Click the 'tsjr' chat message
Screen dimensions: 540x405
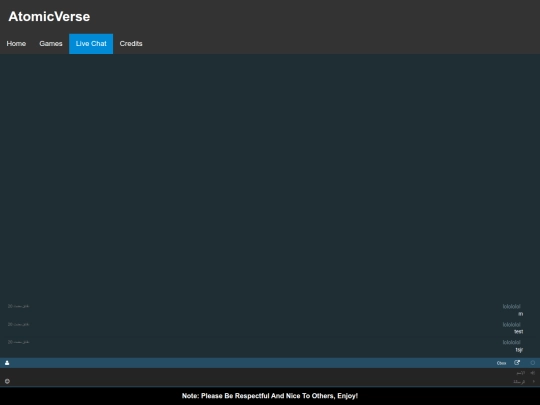click(519, 350)
